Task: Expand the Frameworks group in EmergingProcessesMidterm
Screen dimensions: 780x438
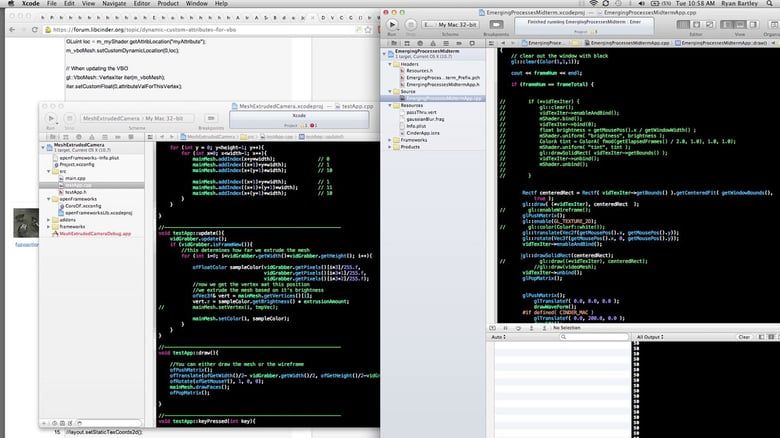Action: 390,140
